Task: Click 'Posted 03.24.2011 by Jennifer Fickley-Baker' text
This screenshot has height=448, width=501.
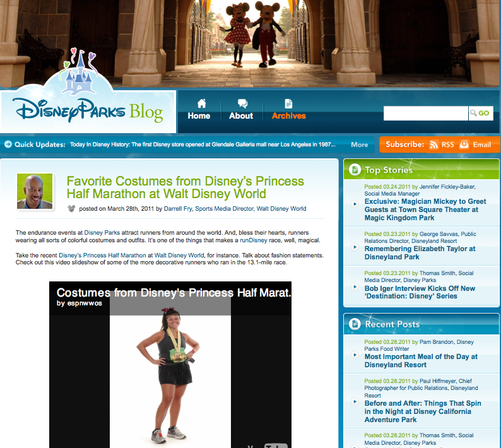Action: click(420, 187)
